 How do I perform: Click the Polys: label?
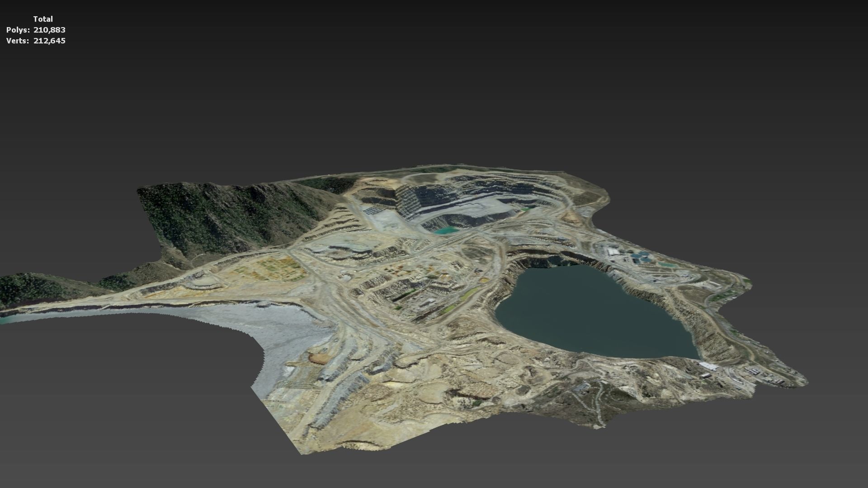click(18, 30)
